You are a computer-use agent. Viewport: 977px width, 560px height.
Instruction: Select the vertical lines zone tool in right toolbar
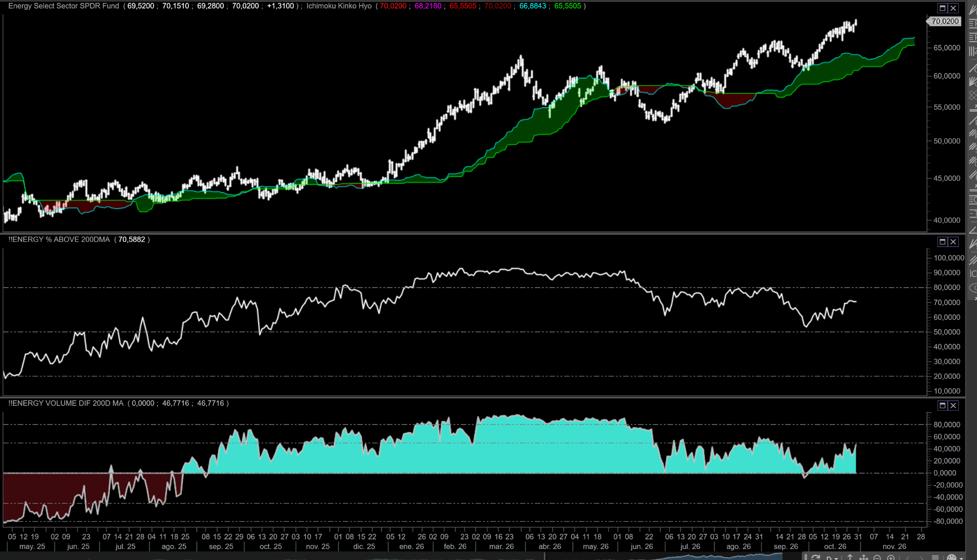tap(973, 51)
